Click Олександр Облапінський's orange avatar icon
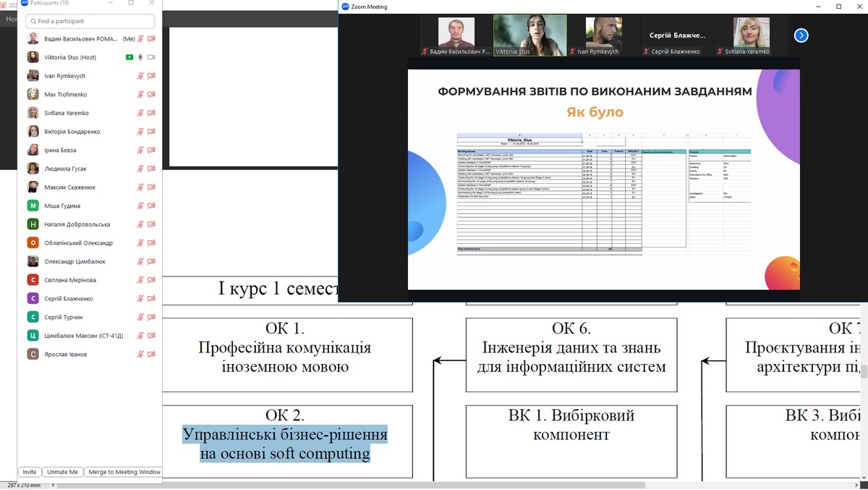Image resolution: width=868 pixels, height=490 pixels. [x=33, y=243]
